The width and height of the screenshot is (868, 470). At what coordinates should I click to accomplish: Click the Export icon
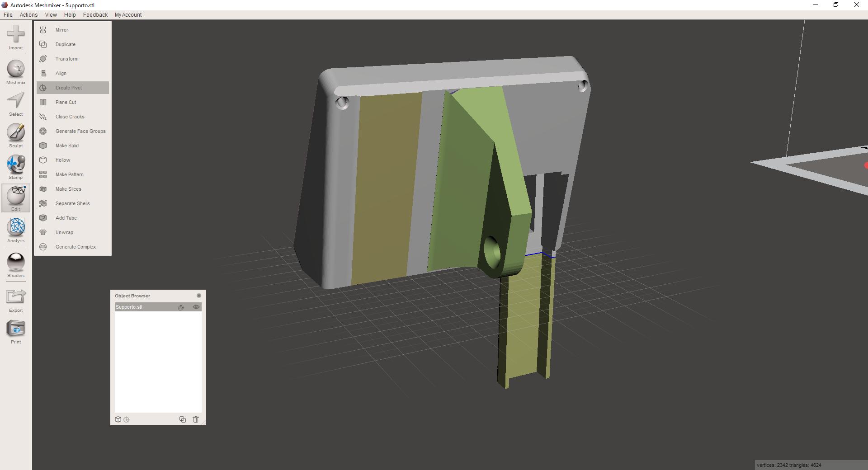click(16, 296)
